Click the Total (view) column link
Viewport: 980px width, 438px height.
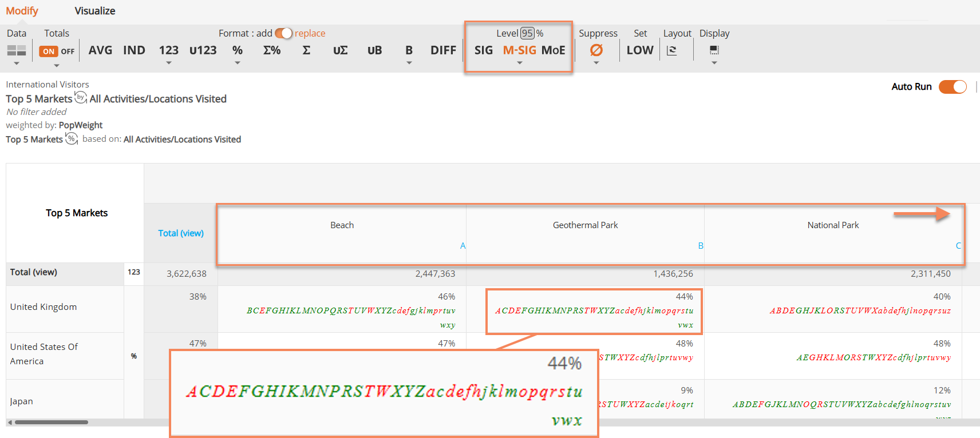[181, 233]
